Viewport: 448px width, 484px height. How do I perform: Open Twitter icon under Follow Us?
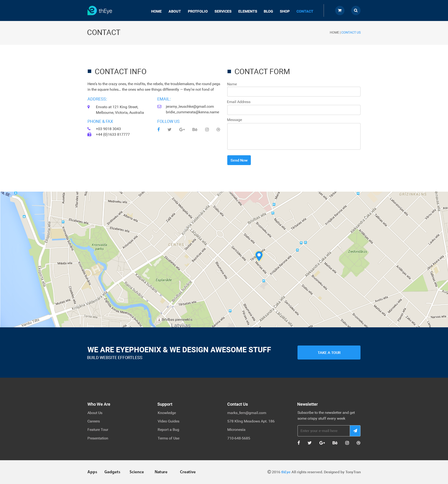(169, 130)
